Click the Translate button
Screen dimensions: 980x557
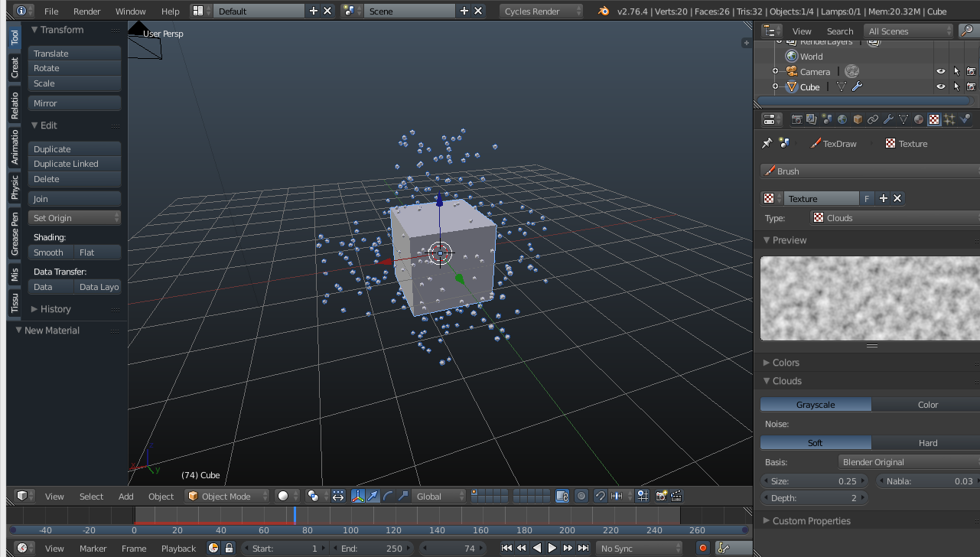pos(75,53)
